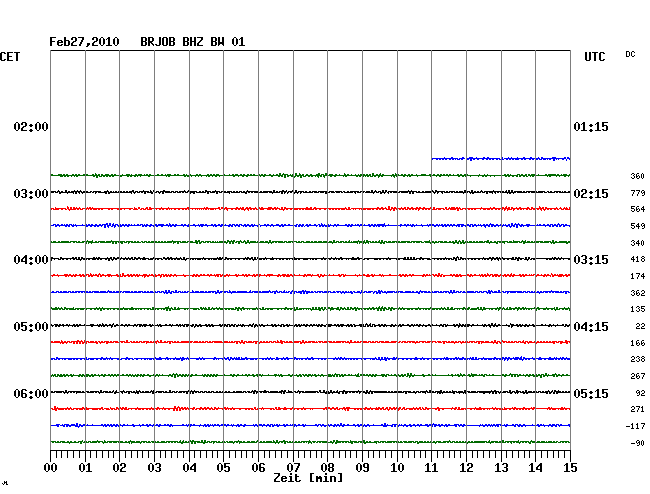Click the date text "Feb27,2010"
The image size is (650, 494).
click(x=84, y=42)
